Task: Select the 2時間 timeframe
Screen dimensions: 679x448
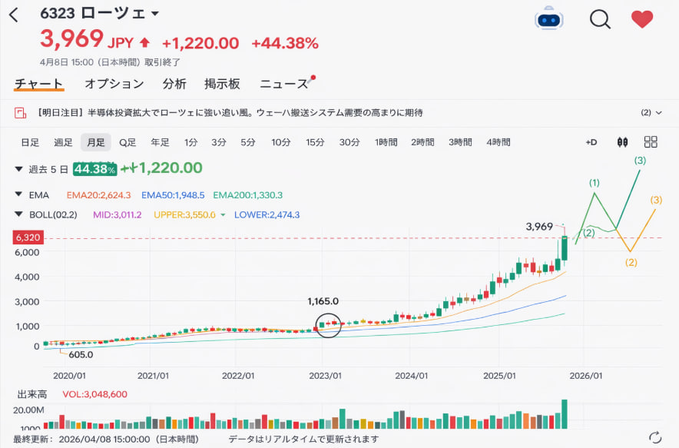Action: click(x=423, y=142)
